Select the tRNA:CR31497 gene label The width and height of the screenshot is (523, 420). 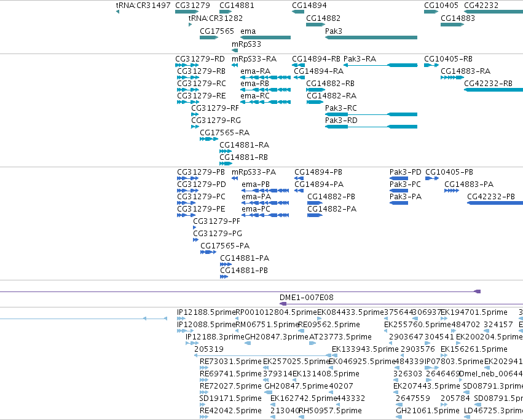click(143, 6)
